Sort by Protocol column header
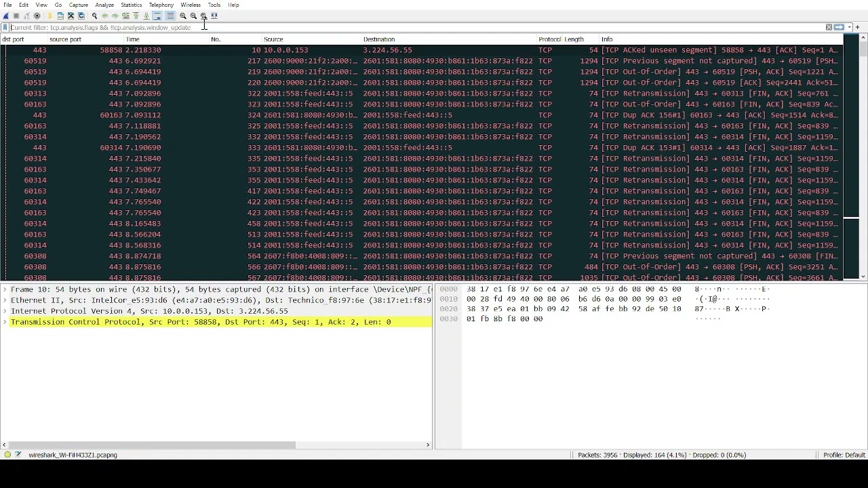The image size is (868, 488). (x=550, y=39)
